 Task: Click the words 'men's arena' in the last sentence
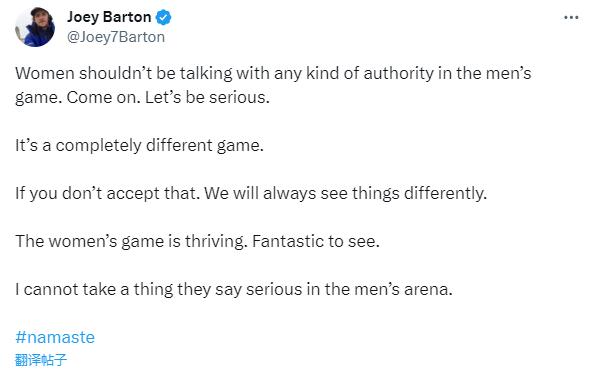[x=403, y=289]
